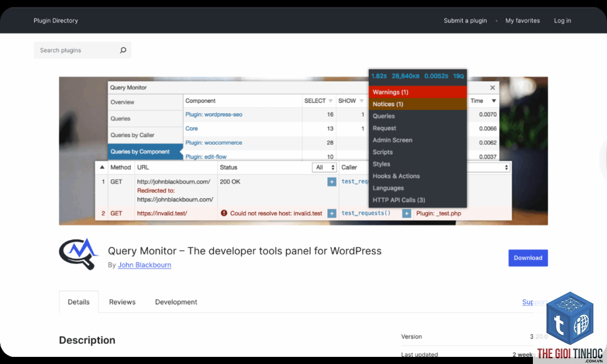607x364 pixels.
Task: Open Plugin Directory link
Action: pyautogui.click(x=56, y=21)
